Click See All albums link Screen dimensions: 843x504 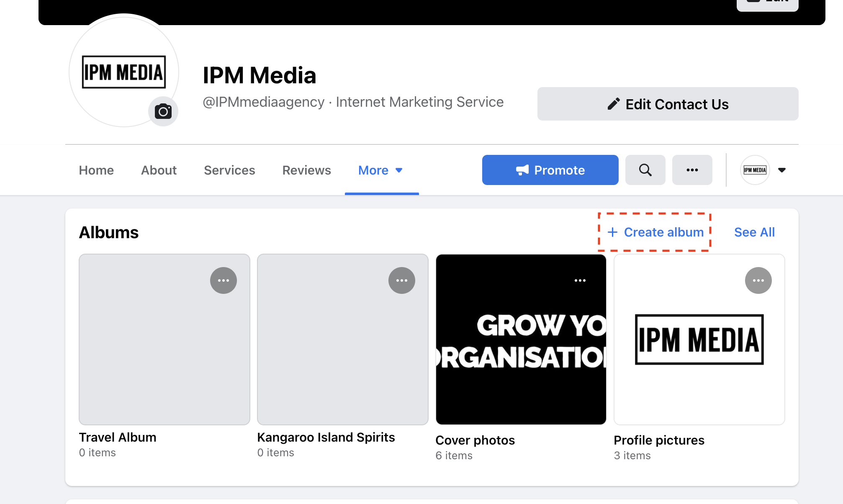(x=754, y=232)
